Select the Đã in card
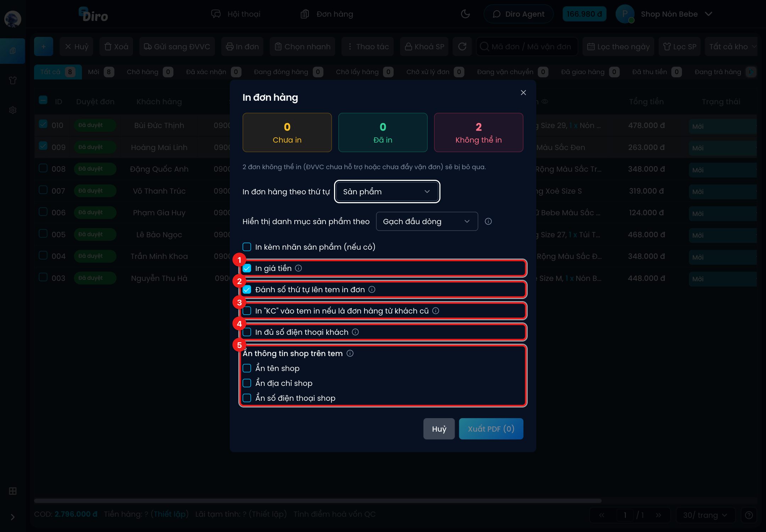 383,132
